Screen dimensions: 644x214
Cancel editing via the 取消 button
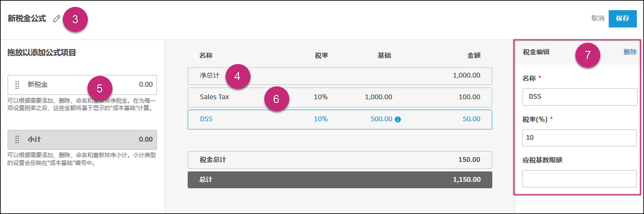click(598, 18)
